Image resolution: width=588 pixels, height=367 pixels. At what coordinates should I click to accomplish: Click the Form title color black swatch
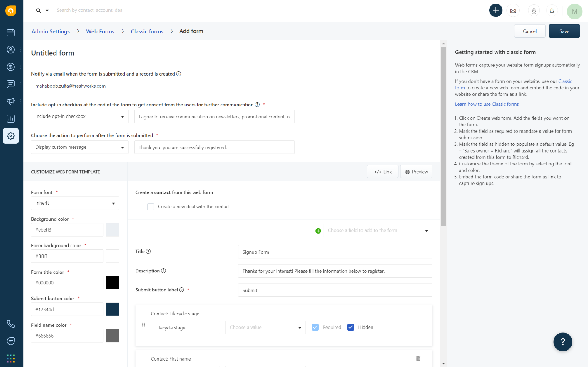tap(112, 282)
